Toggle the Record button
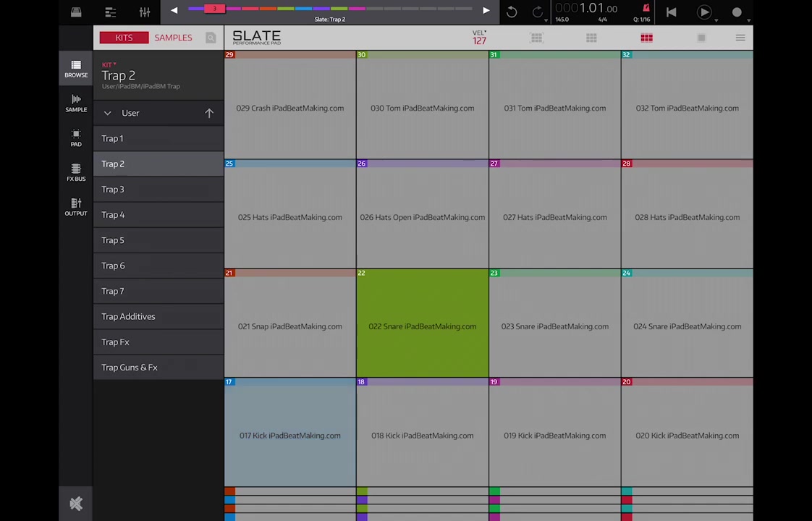The width and height of the screenshot is (812, 521). click(737, 12)
